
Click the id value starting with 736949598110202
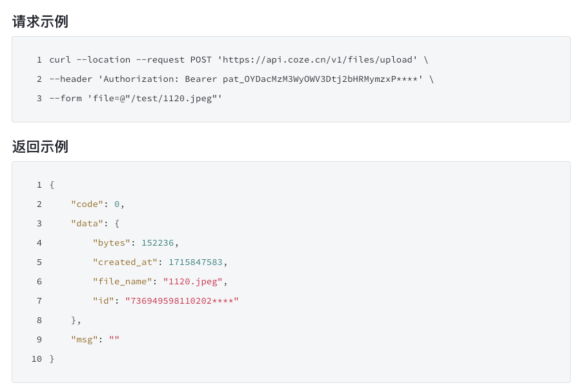tap(182, 301)
